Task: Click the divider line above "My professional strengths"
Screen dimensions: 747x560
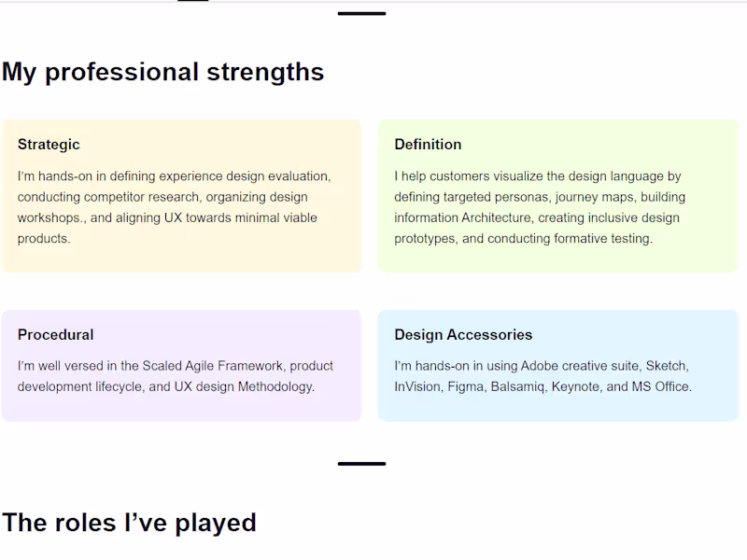Action: point(361,13)
